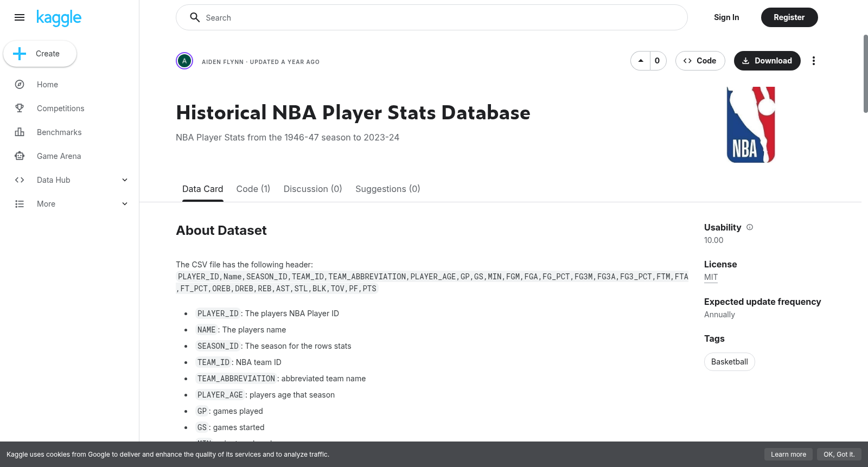
Task: Open the Code (1) tab
Action: 253,189
